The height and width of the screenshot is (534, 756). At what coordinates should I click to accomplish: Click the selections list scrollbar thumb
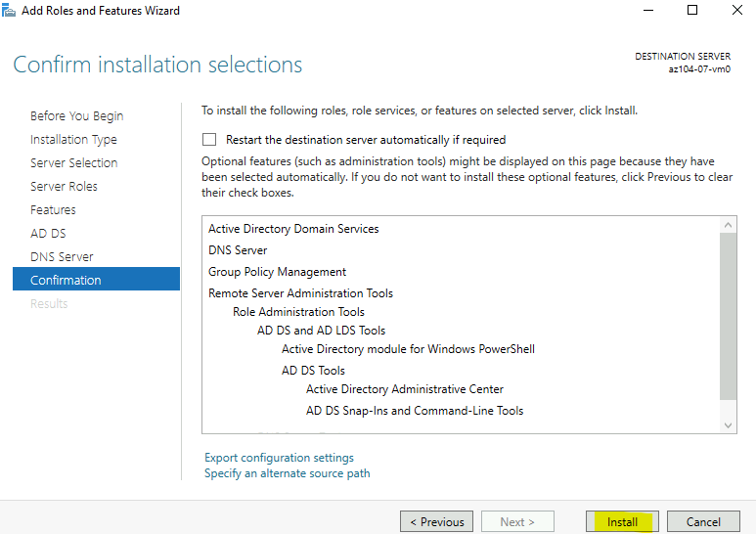click(x=728, y=316)
